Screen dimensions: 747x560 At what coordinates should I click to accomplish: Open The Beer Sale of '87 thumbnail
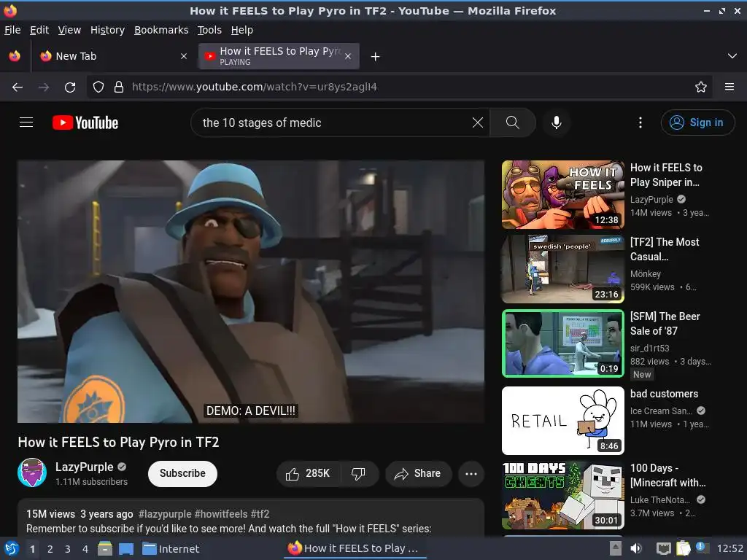[x=562, y=343]
